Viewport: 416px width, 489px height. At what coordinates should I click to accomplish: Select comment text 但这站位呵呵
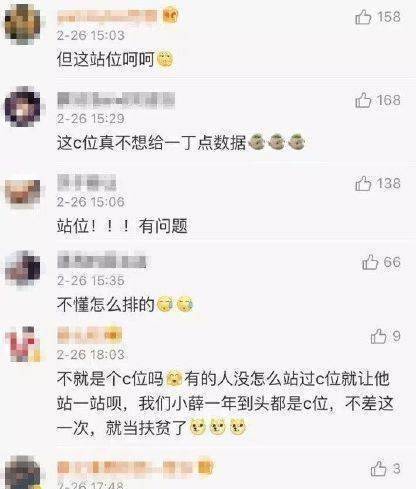coord(105,59)
